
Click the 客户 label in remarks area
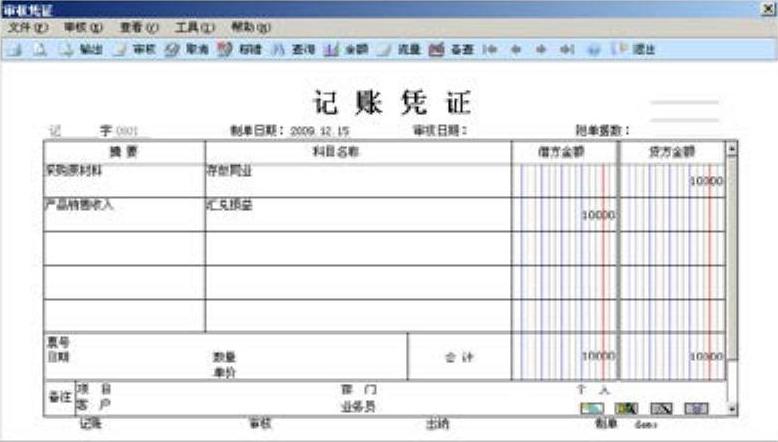[94, 405]
